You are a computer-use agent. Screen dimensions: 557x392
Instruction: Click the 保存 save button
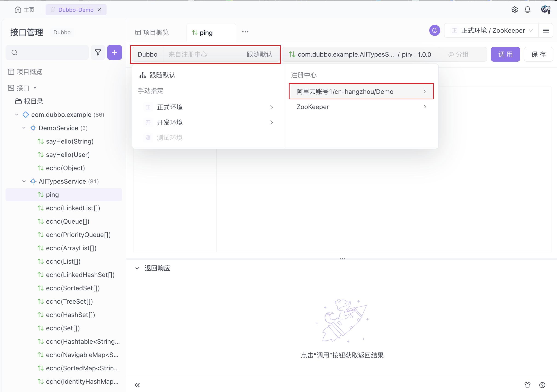coord(538,54)
